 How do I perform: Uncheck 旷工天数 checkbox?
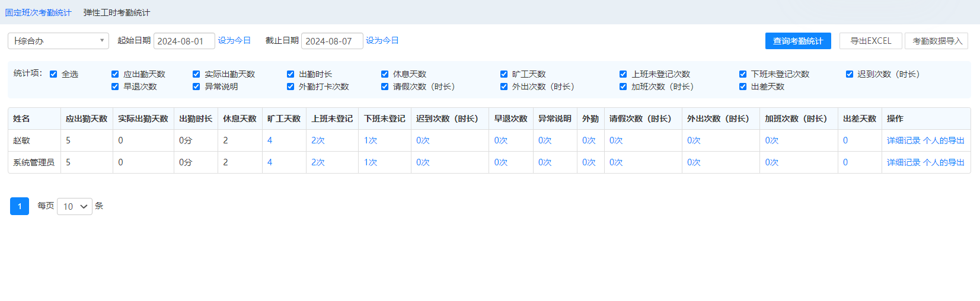(x=504, y=74)
